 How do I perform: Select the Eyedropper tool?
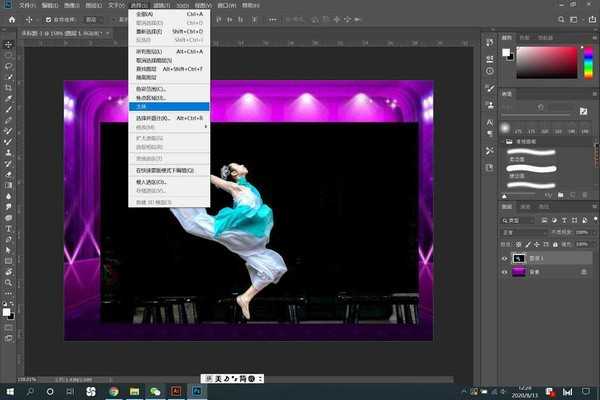pos(8,100)
